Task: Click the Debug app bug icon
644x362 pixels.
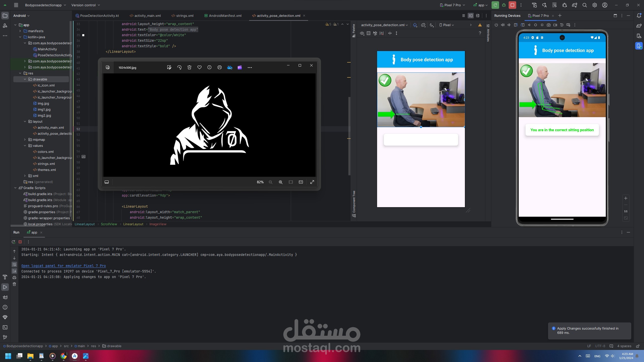Action: click(x=504, y=5)
